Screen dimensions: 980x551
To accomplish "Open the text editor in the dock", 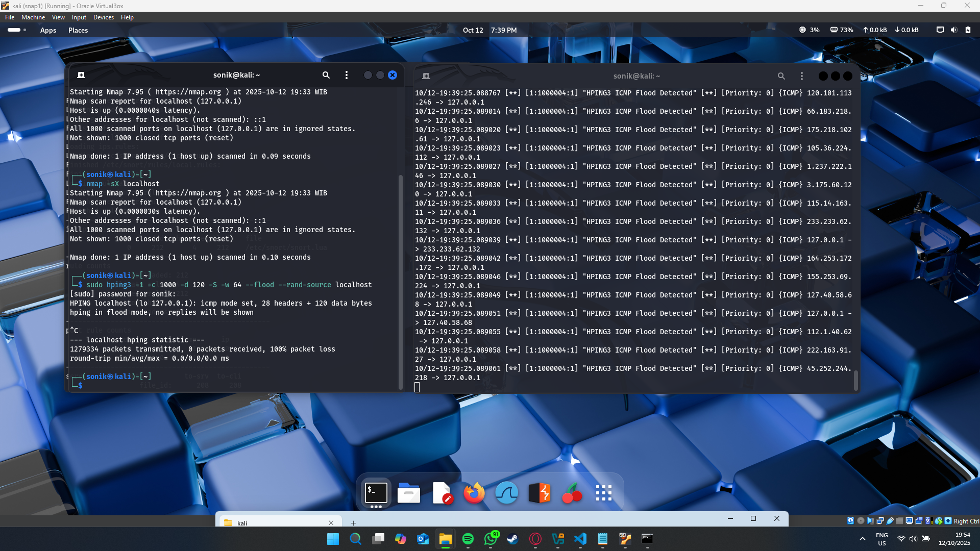I will pyautogui.click(x=442, y=493).
